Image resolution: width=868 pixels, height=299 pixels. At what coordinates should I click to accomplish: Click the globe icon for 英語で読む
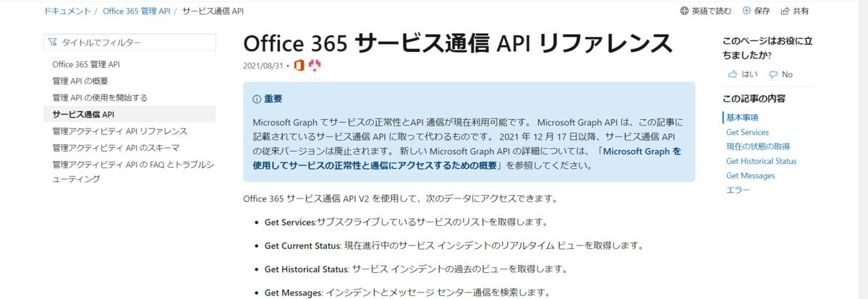684,11
